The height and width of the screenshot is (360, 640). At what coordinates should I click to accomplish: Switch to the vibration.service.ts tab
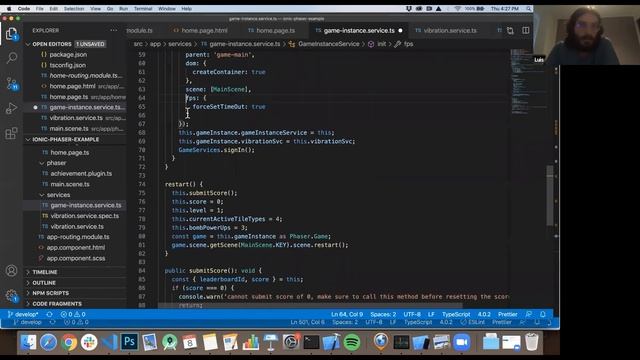pos(446,31)
